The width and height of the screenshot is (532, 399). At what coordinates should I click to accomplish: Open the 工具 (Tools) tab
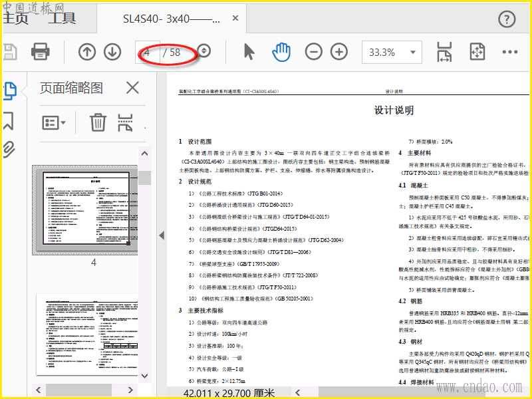pyautogui.click(x=62, y=18)
